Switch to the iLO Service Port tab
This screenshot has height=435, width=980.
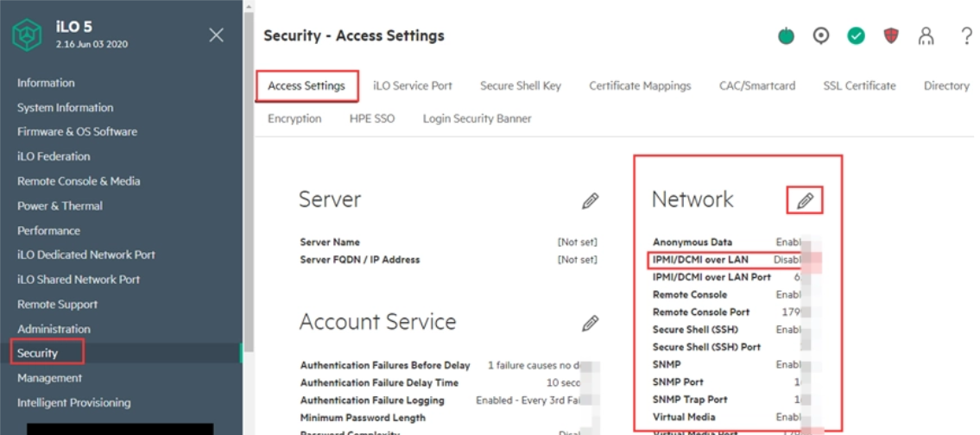tap(413, 85)
